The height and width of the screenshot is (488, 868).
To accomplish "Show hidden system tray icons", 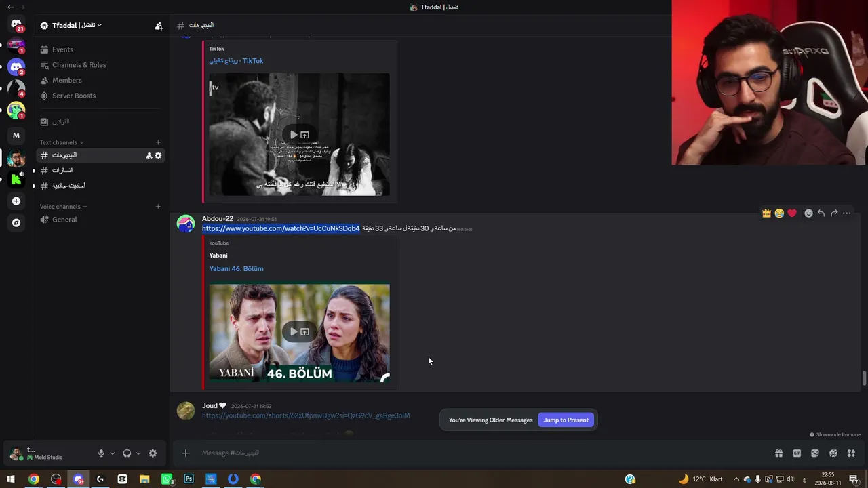I will [736, 479].
